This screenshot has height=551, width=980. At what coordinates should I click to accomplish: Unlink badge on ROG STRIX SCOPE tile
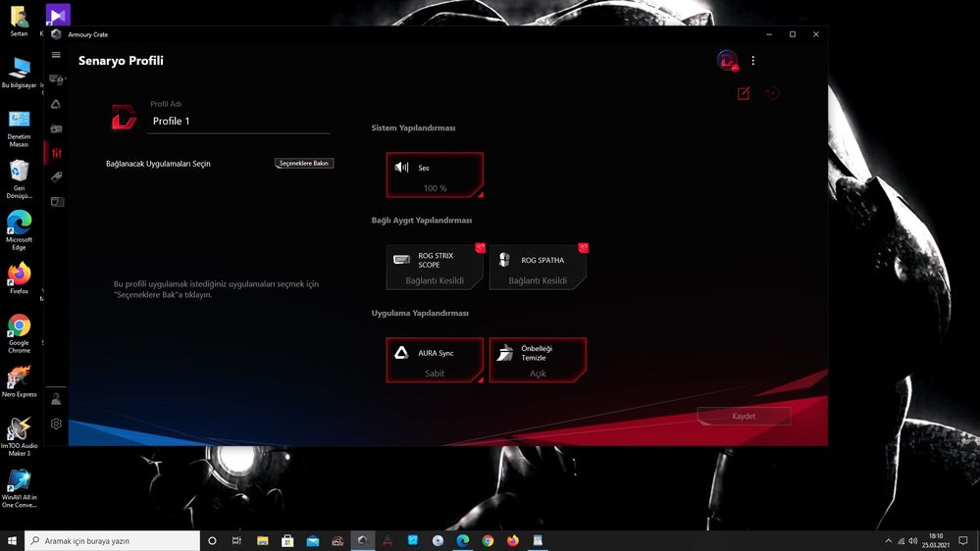(x=480, y=248)
